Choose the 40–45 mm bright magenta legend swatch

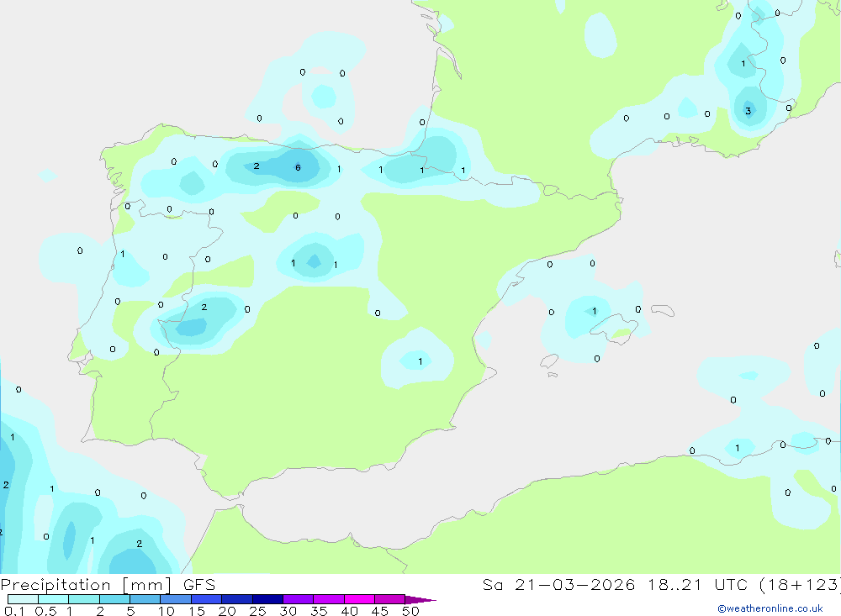[x=359, y=599]
